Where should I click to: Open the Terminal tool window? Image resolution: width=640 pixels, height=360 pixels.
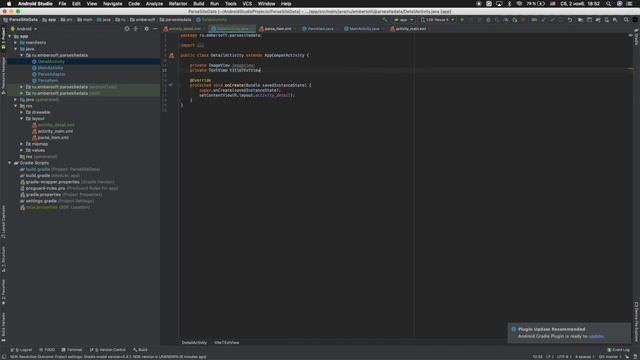pyautogui.click(x=72, y=350)
